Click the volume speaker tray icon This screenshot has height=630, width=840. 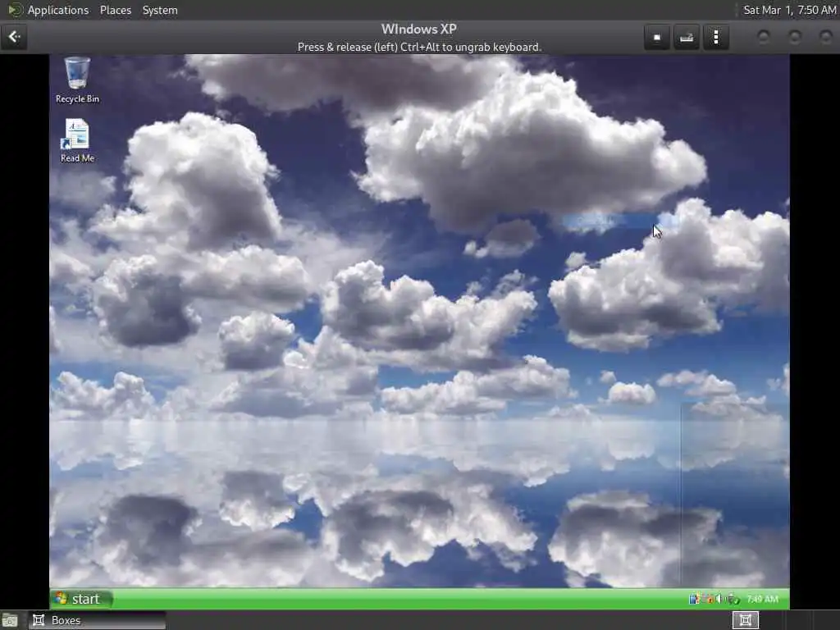point(719,599)
